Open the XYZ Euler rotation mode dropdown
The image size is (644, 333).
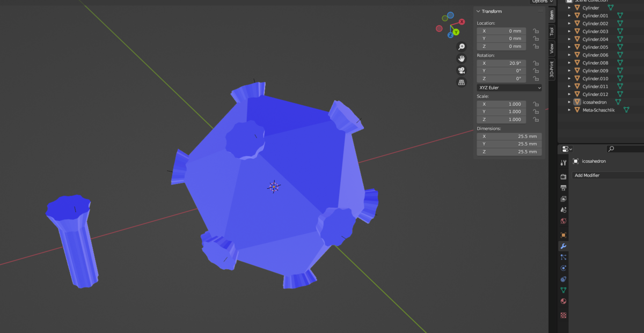[509, 87]
